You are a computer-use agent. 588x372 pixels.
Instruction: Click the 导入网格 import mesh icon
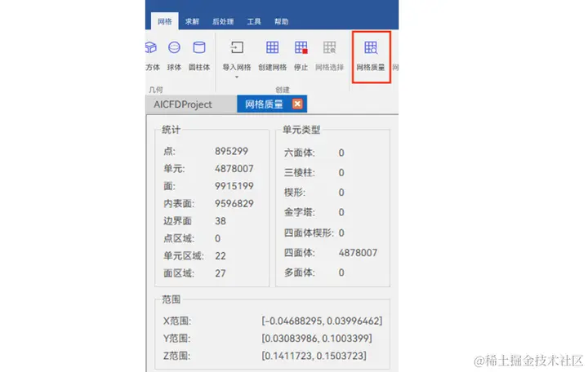click(237, 47)
